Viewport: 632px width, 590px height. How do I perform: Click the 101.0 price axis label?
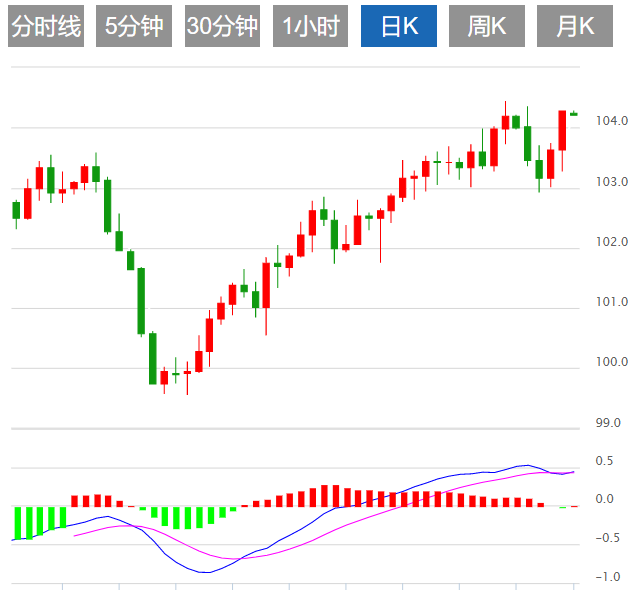click(x=612, y=301)
